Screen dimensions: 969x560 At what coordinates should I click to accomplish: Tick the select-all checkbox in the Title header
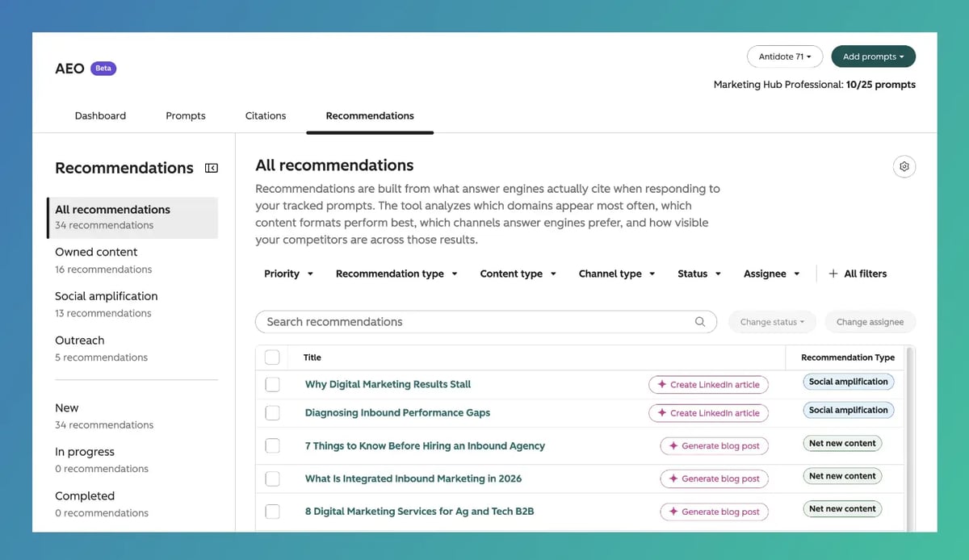tap(272, 357)
